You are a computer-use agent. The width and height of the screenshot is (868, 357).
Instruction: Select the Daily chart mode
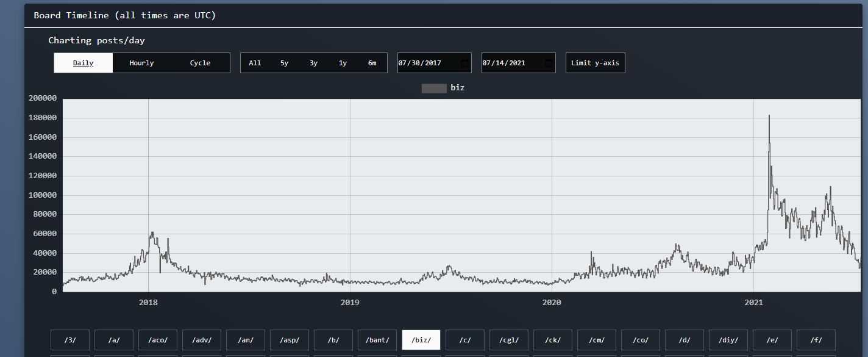click(84, 63)
